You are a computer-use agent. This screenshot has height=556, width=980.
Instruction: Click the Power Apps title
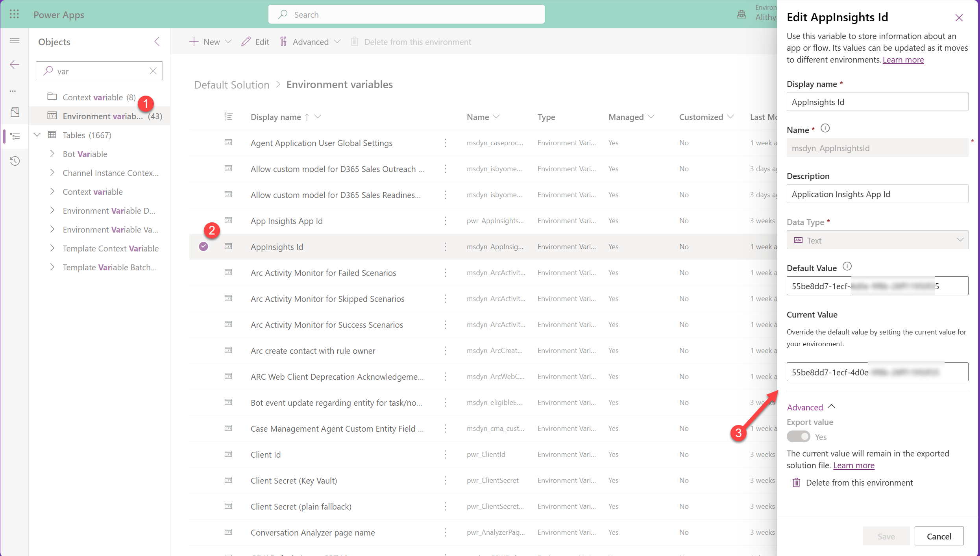(x=59, y=15)
